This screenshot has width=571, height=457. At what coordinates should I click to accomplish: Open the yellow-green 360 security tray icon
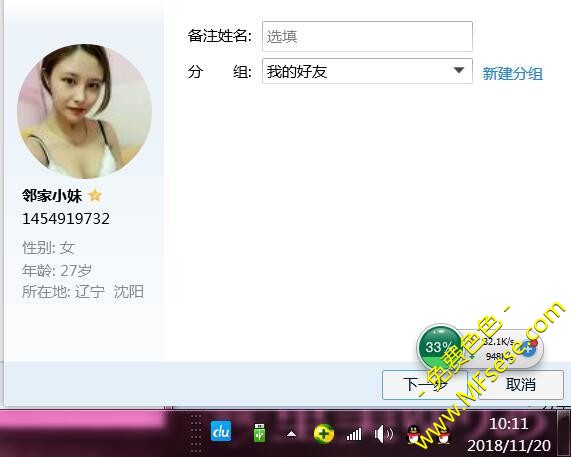tap(323, 434)
